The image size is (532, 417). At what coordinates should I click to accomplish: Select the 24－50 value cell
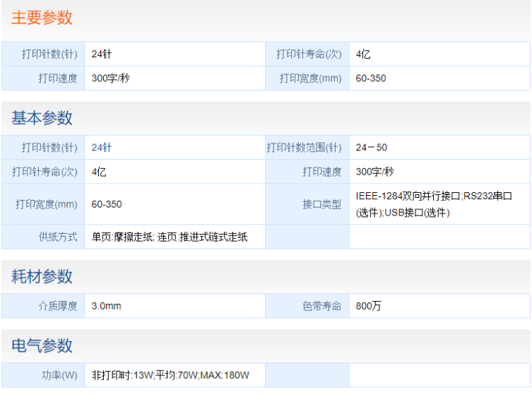click(x=439, y=148)
